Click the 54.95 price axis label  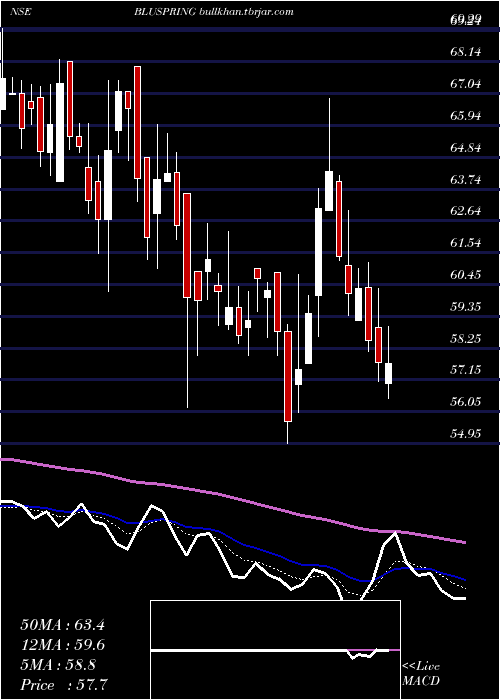466,433
